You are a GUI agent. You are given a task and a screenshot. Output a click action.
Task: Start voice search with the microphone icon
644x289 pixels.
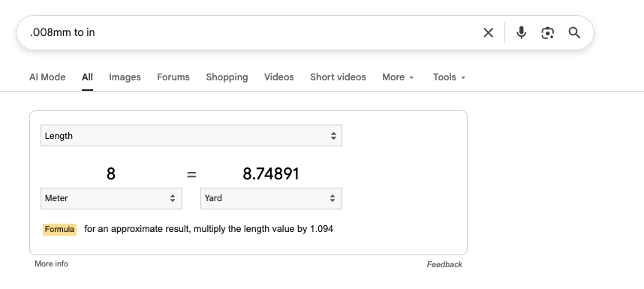click(521, 33)
